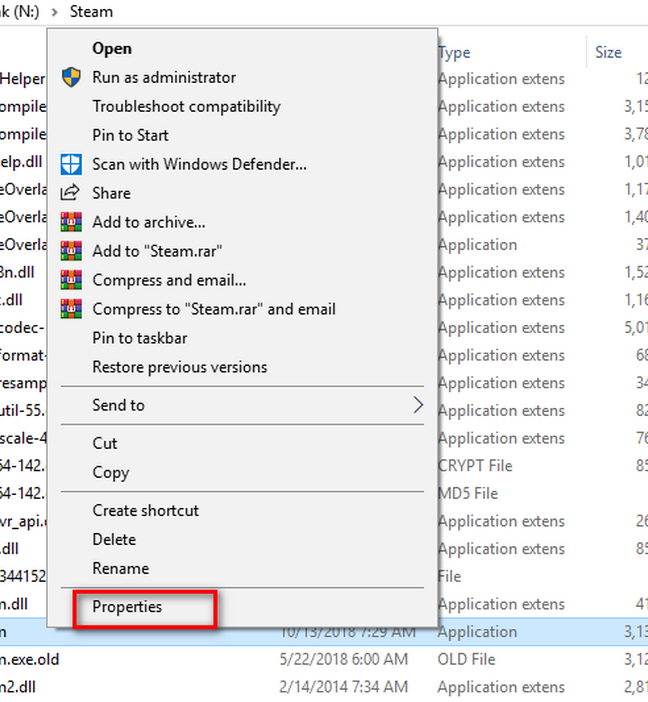Click WinRAR icon beside Compress to "Steam.rar" and email
Screen dimensions: 648x702
point(71,309)
